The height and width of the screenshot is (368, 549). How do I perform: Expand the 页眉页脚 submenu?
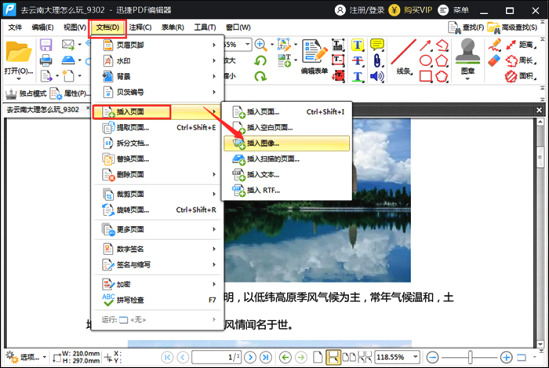tap(158, 45)
